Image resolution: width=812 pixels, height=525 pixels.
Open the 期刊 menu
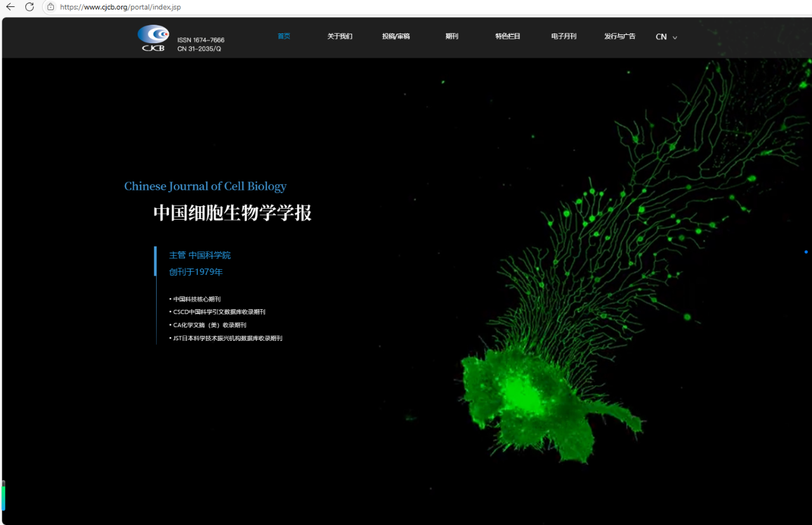[452, 36]
